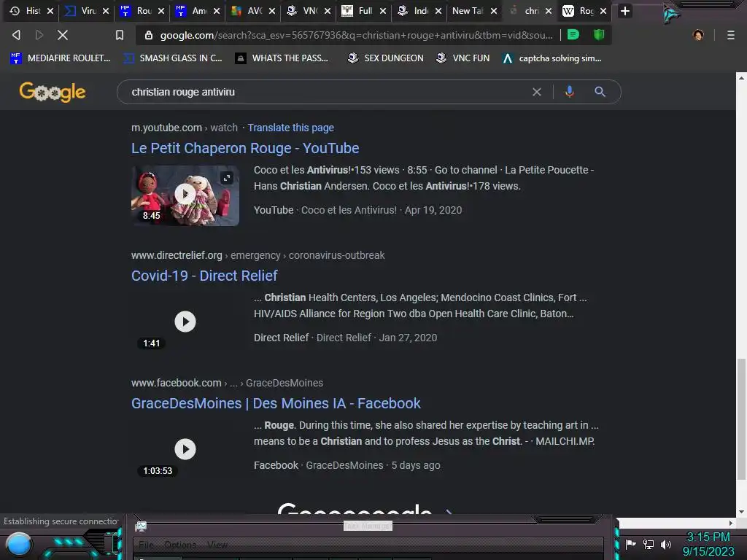Bookmark this page with the bookmark icon

pos(120,35)
